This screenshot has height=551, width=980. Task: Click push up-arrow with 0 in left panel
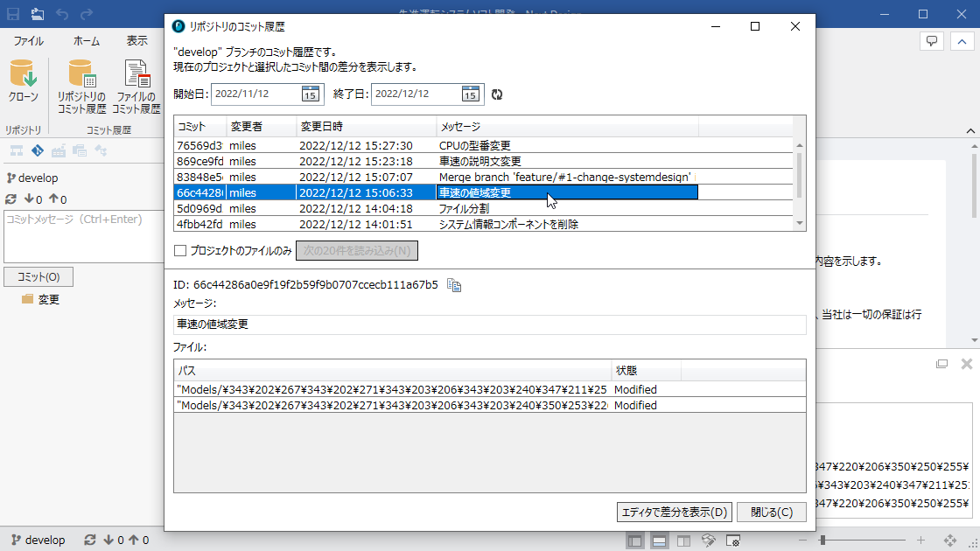click(x=58, y=199)
